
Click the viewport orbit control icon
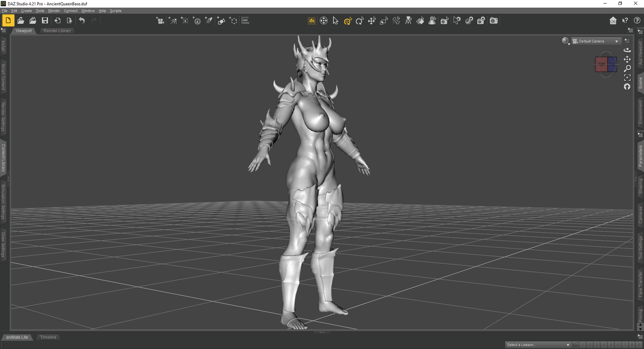(627, 50)
